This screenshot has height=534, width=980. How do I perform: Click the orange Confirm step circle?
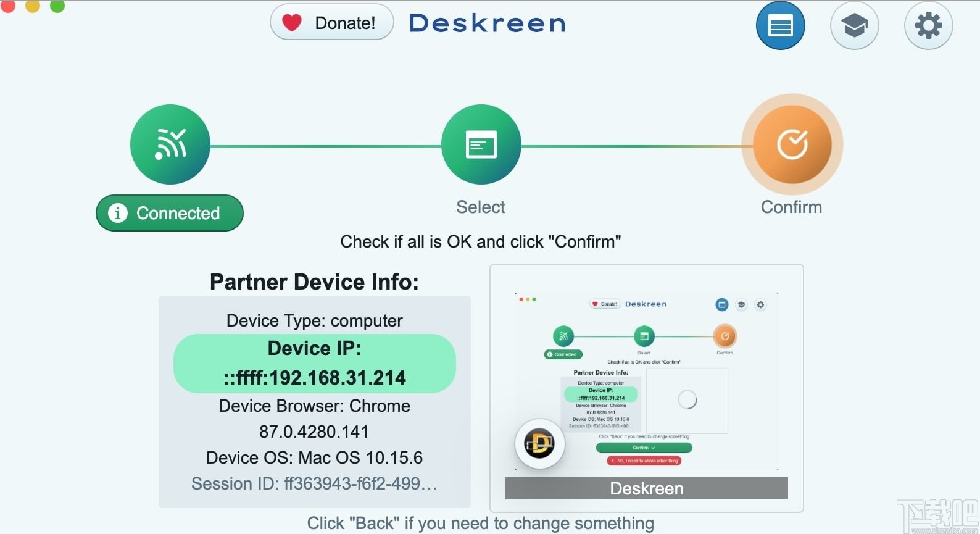[792, 144]
